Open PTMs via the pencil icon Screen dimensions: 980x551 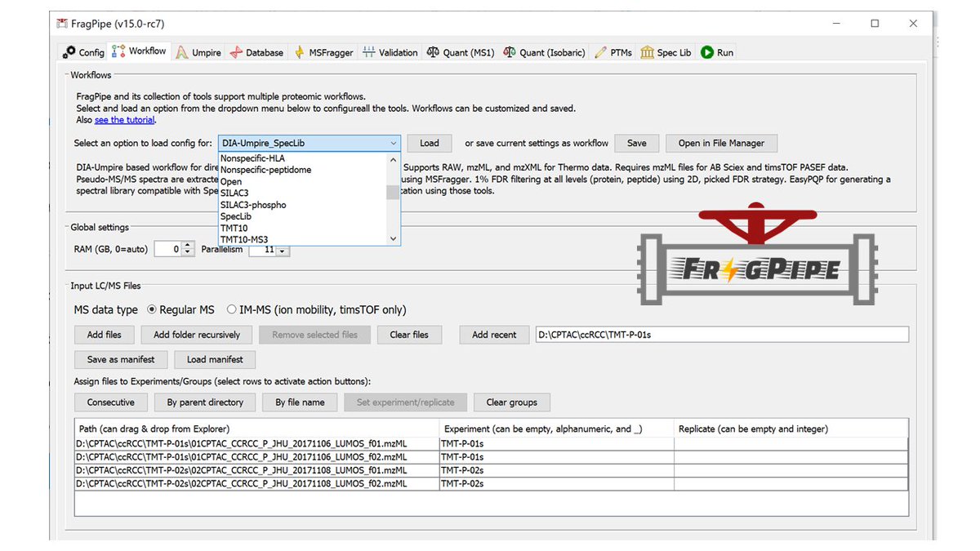tap(599, 51)
